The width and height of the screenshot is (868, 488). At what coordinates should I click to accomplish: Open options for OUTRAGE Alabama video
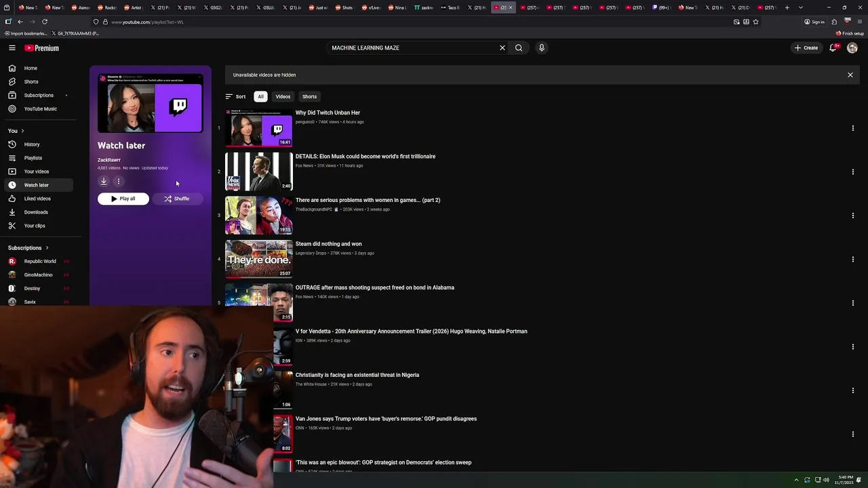(852, 303)
